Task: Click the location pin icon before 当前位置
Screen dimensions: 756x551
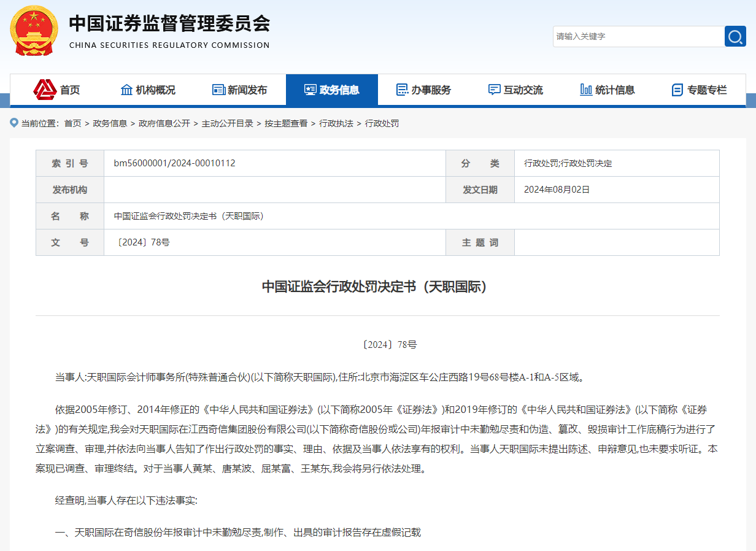Action: 14,123
